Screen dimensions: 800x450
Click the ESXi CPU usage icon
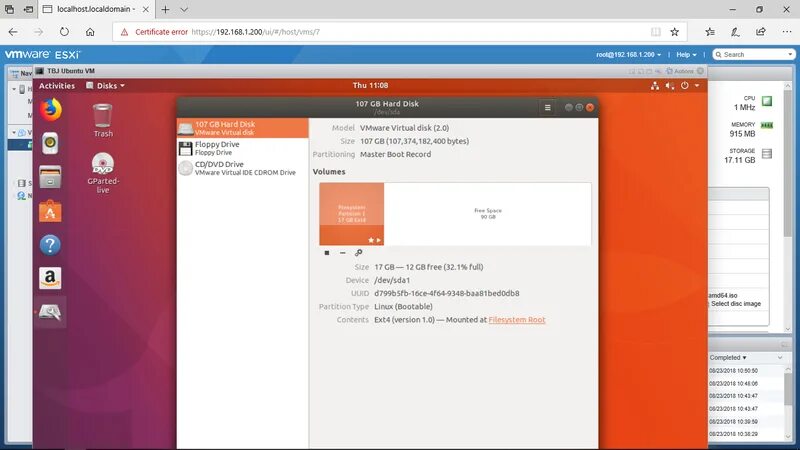tap(767, 101)
